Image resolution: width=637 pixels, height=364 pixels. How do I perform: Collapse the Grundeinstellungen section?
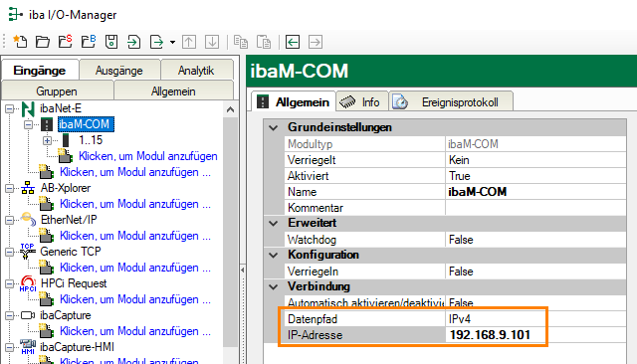(274, 128)
